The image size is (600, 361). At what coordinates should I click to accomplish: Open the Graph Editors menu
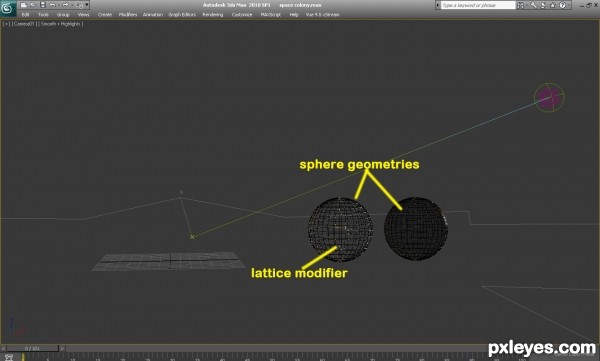click(182, 15)
